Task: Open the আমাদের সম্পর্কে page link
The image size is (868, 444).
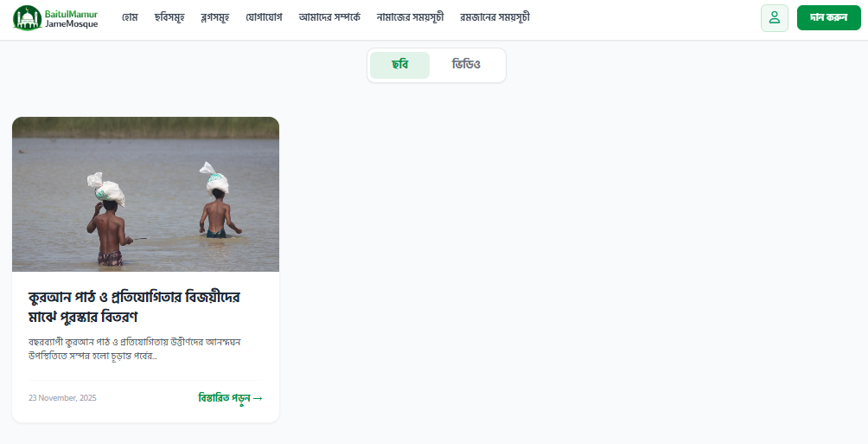Action: point(329,17)
